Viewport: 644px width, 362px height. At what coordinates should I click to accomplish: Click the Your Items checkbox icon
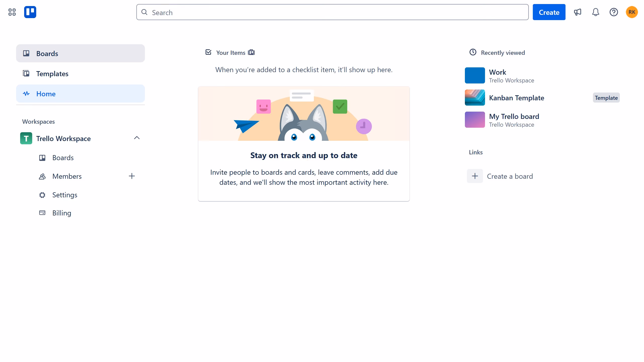(208, 52)
